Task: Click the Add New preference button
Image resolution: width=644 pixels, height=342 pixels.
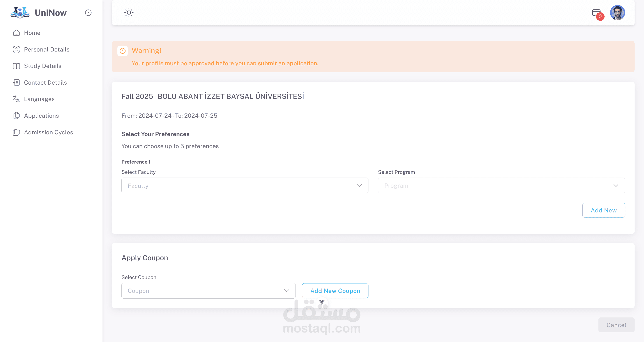Action: (603, 210)
